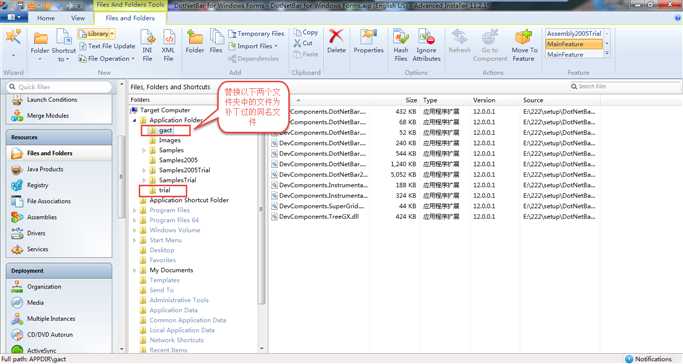The width and height of the screenshot is (683, 364).
Task: Open the Shortcut to ribbon button
Action: (x=64, y=46)
